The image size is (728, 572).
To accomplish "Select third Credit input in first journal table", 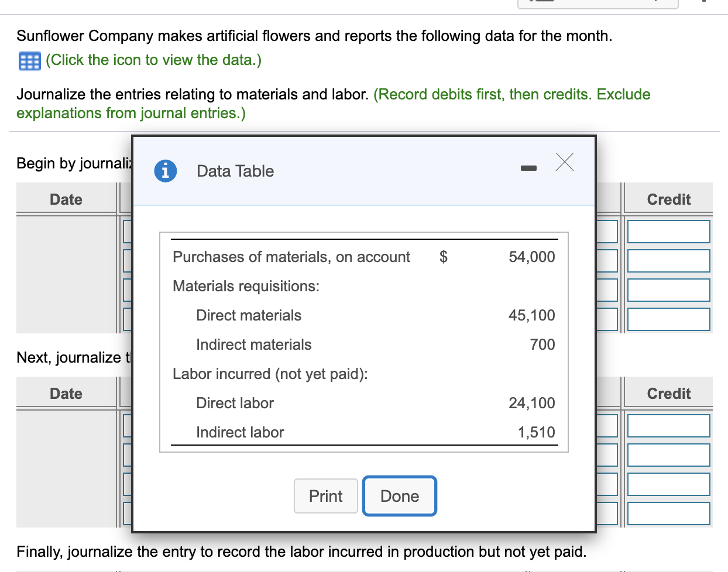I will (x=669, y=290).
